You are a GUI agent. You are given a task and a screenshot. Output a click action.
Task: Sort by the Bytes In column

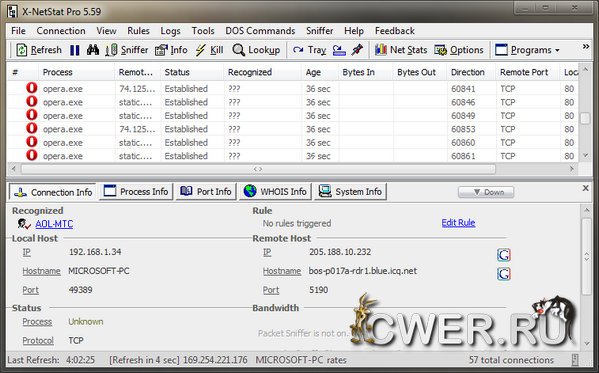click(366, 72)
